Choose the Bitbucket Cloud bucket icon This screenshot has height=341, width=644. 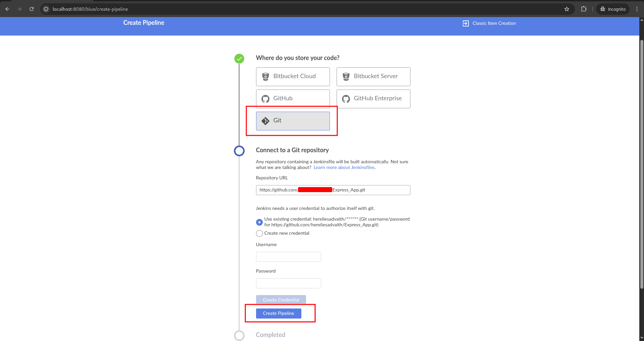click(265, 76)
